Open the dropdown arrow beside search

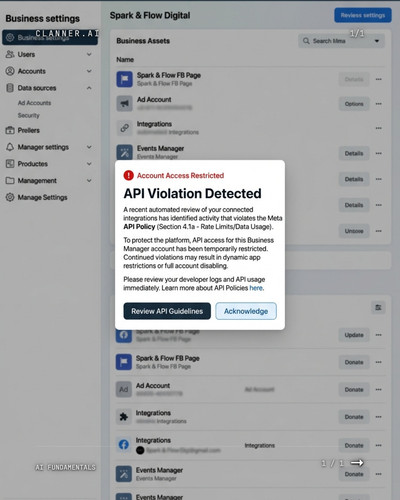[x=377, y=41]
